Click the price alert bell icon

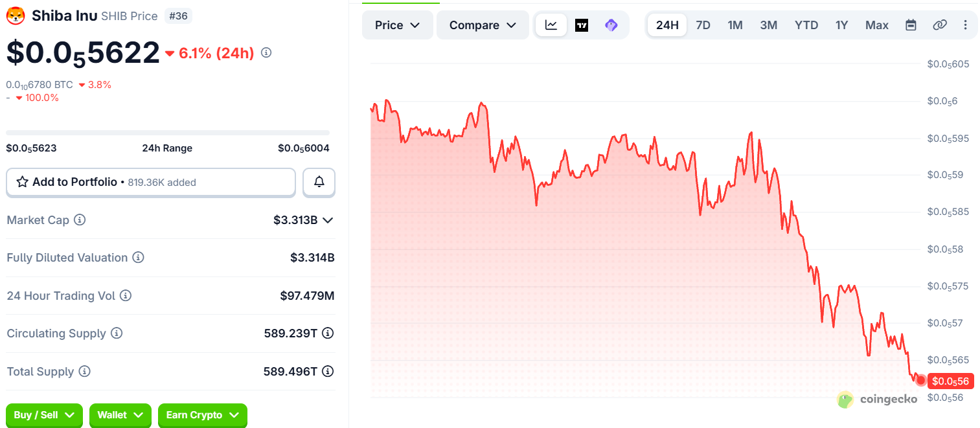click(319, 182)
